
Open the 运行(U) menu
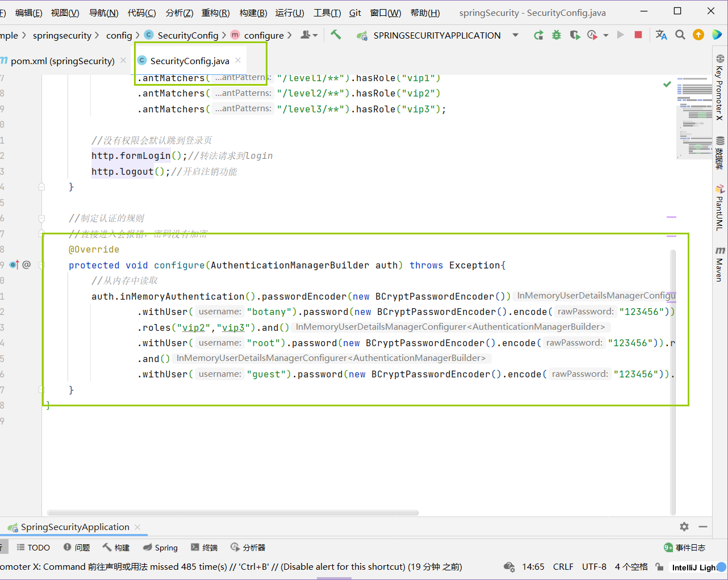[290, 12]
